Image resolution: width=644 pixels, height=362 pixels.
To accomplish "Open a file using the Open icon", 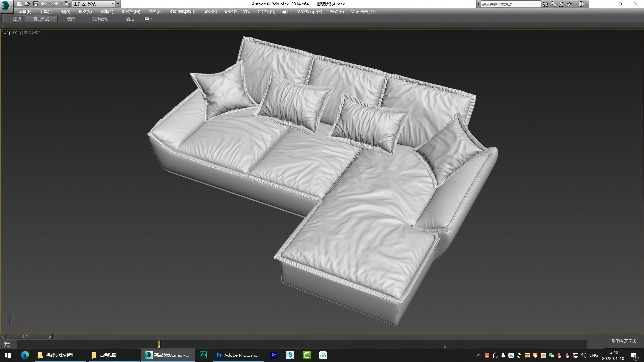I will [x=28, y=4].
